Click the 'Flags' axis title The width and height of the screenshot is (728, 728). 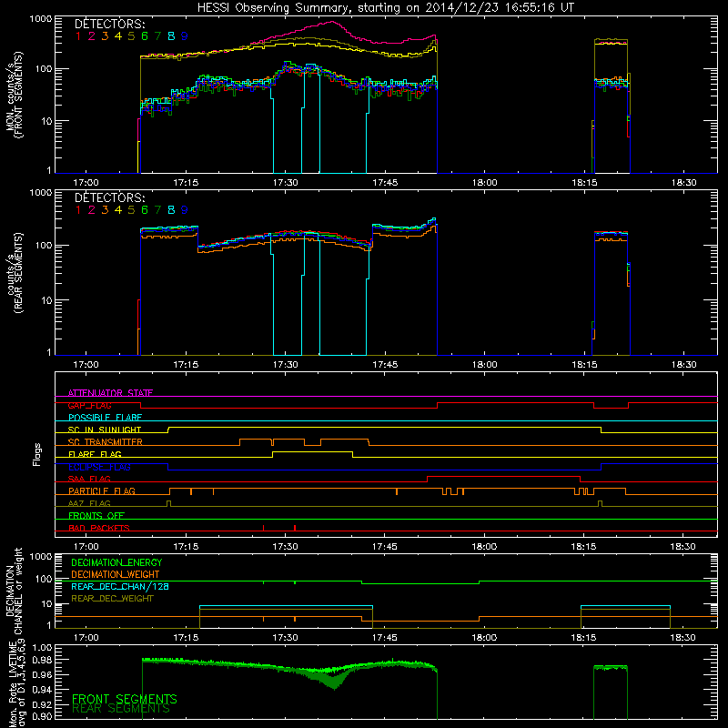tap(37, 454)
